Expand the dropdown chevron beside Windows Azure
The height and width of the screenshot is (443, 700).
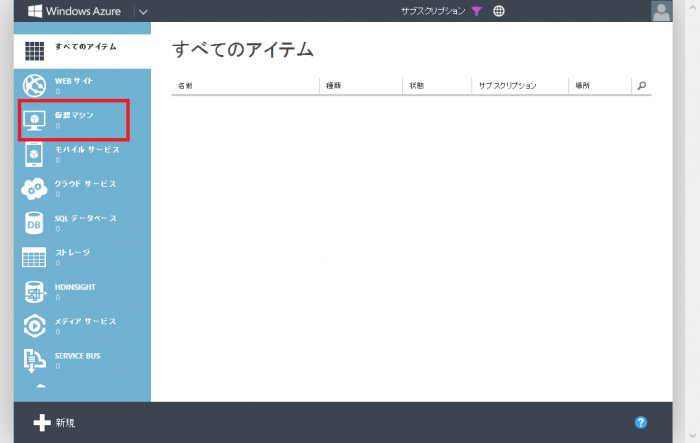[x=143, y=12]
